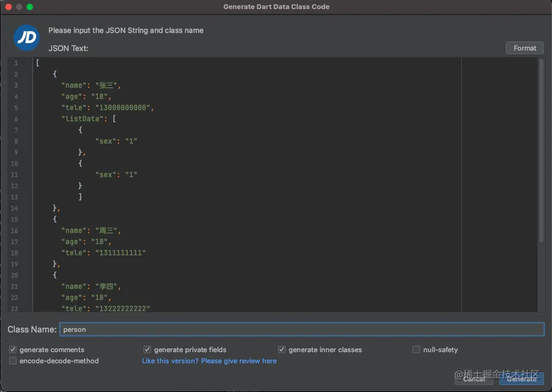
Task: Enable the encode-decode-method checkbox
Action: tap(13, 361)
